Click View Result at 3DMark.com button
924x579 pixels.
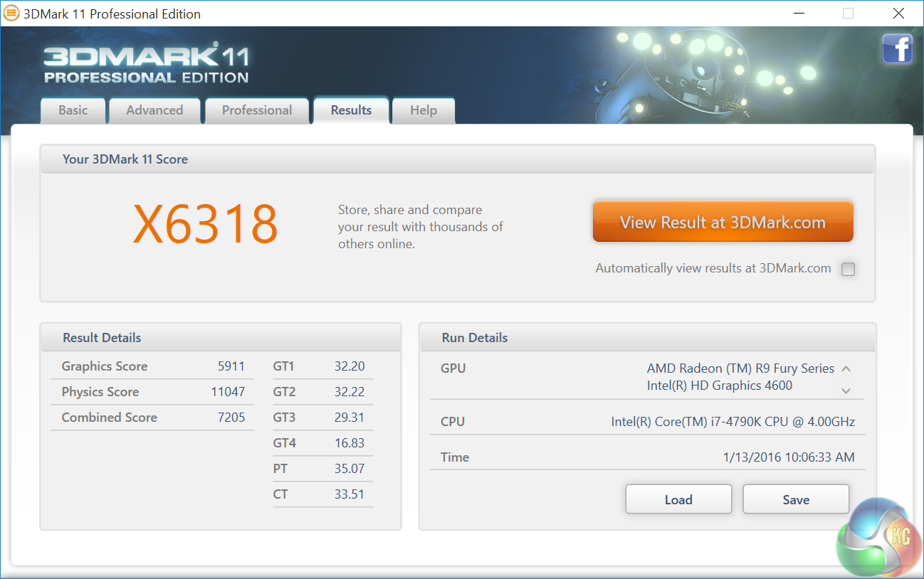coord(723,222)
